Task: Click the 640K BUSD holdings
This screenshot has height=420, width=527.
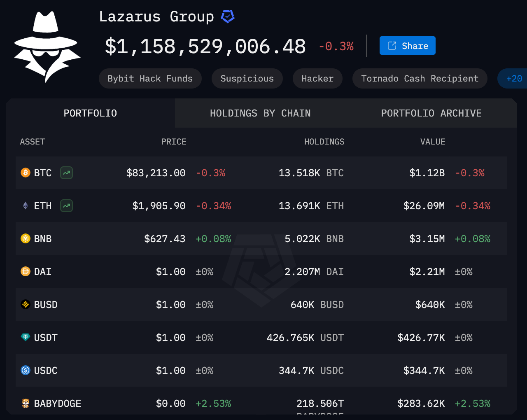Action: [x=317, y=305]
